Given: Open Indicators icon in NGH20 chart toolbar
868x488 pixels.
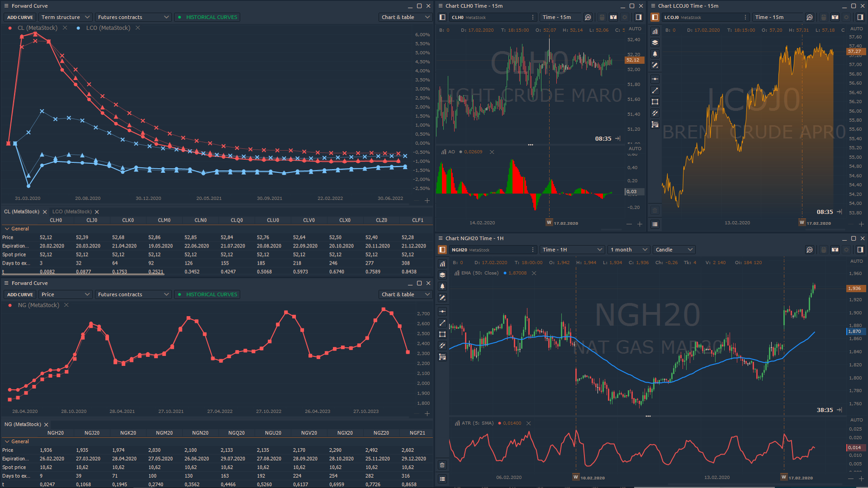Looking at the screenshot, I should [442, 264].
